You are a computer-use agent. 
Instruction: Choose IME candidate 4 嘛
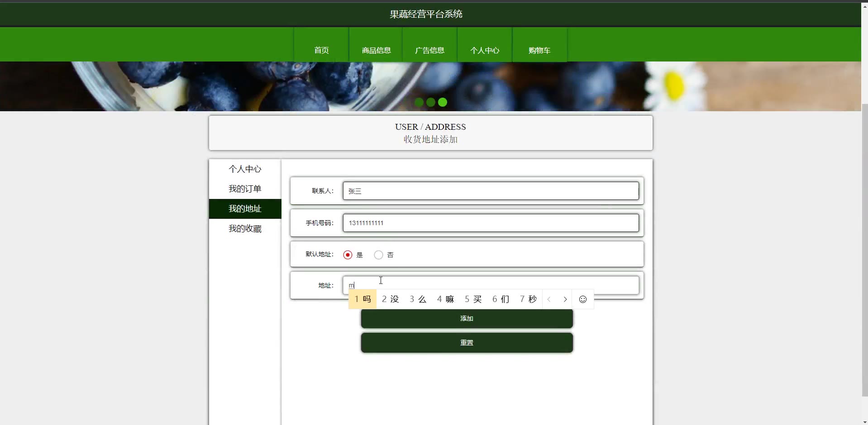pos(445,299)
